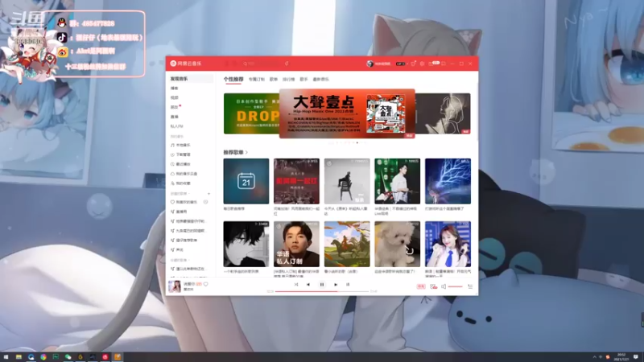Select 直播 in the sidebar
The image size is (644, 362).
[x=175, y=117]
